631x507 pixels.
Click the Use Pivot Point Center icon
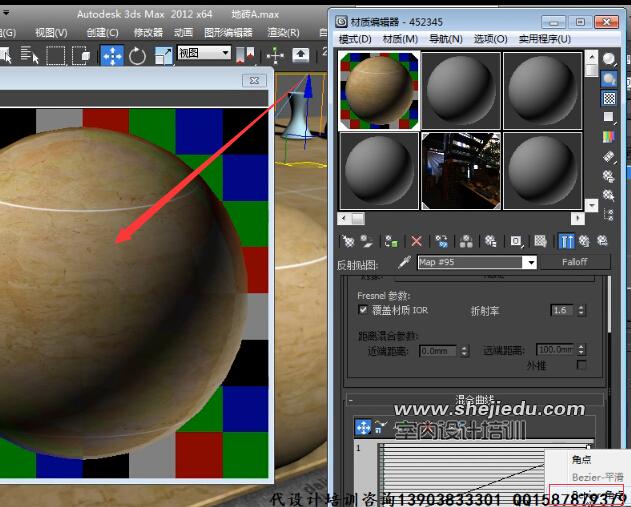(x=245, y=55)
